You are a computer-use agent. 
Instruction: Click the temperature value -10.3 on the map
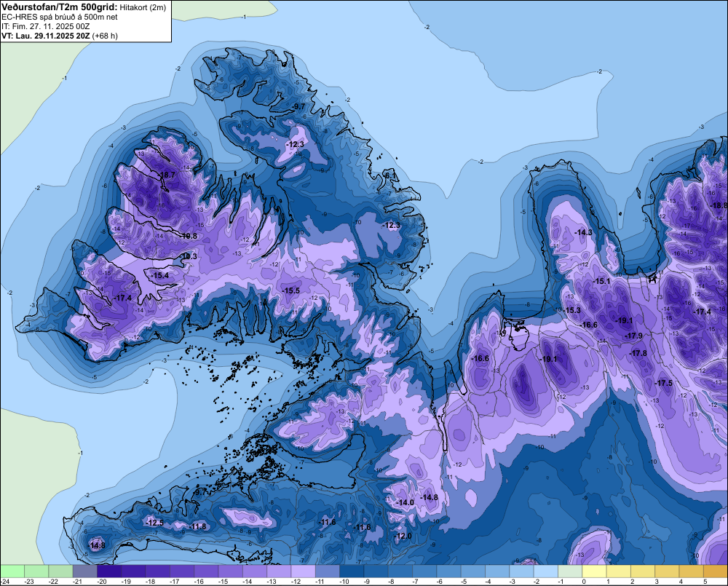click(x=189, y=256)
